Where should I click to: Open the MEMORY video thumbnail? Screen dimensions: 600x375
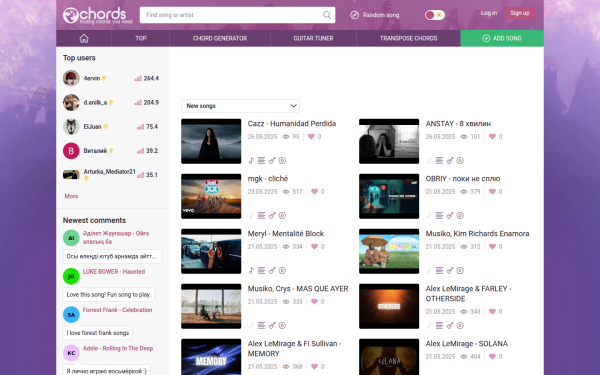coord(211,357)
